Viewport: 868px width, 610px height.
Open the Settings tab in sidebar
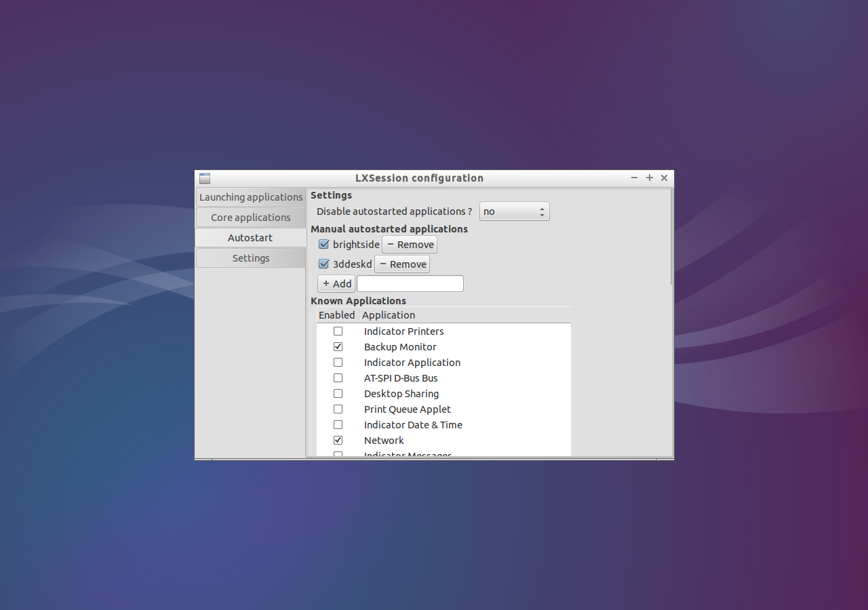(x=251, y=258)
